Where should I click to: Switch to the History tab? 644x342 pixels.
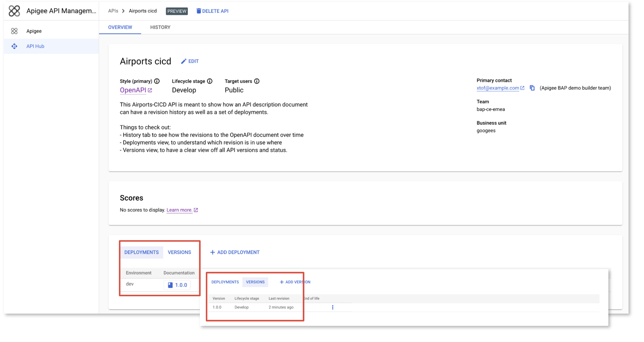click(x=160, y=27)
